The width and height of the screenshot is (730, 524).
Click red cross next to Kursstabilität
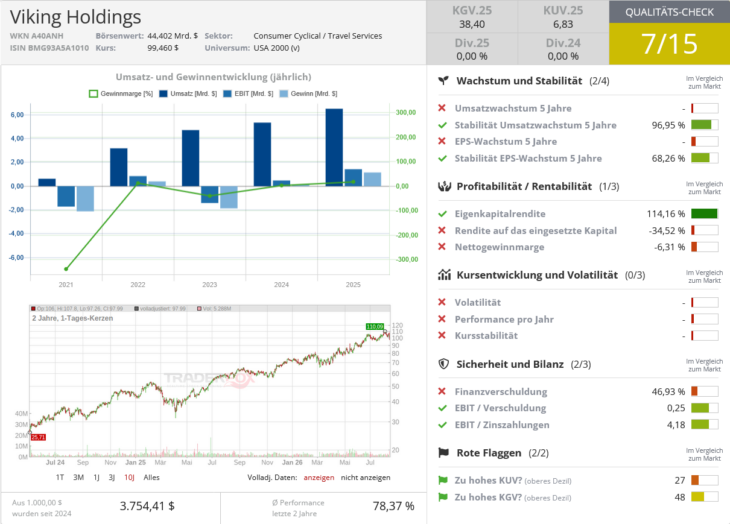click(x=442, y=335)
